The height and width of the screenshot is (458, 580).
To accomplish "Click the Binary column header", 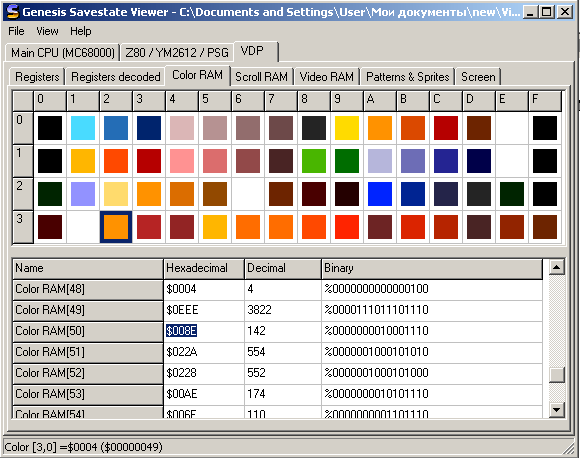I will pyautogui.click(x=432, y=269).
